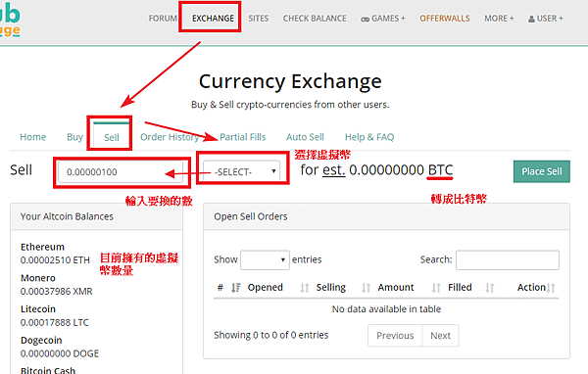Click the site logo at top left
This screenshot has width=588, height=374.
click(x=10, y=21)
